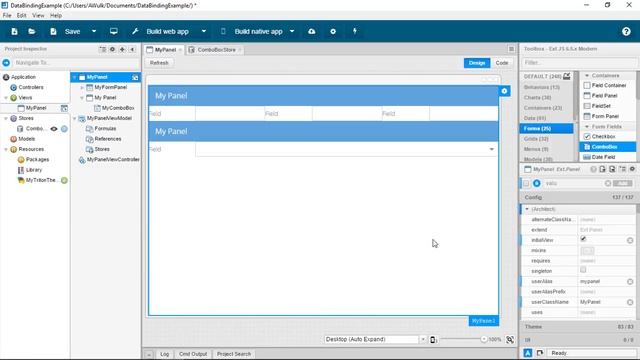
Task: Open the Desktop (Auto Expand) size dropdown
Action: pos(423,339)
